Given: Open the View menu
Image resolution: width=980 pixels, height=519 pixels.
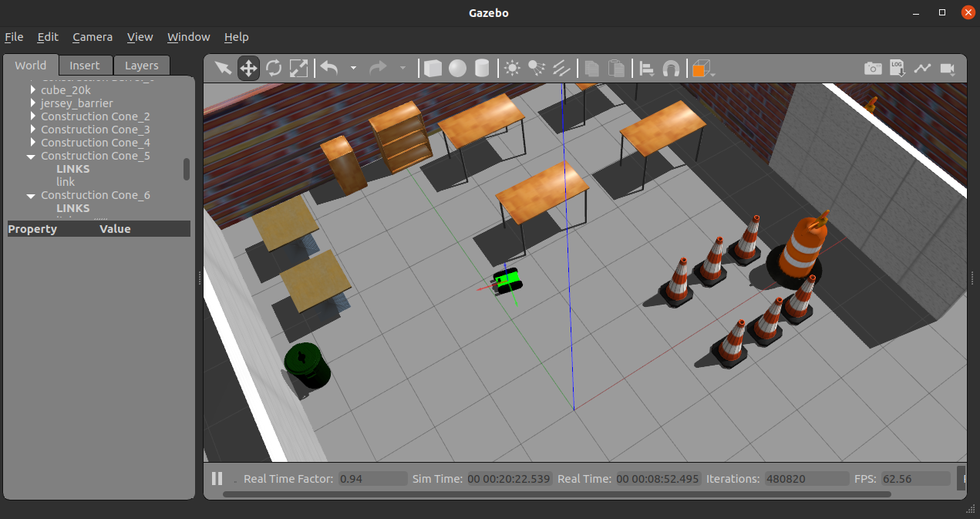Looking at the screenshot, I should click(x=140, y=37).
